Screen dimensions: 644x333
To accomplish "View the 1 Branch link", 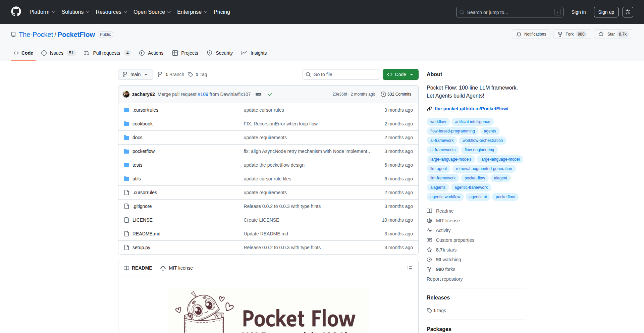I will 171,74.
